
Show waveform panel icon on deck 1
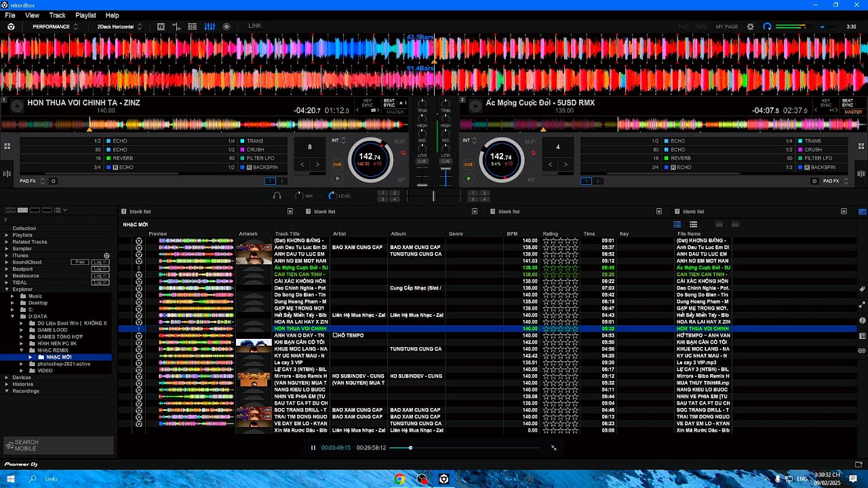pos(7,174)
